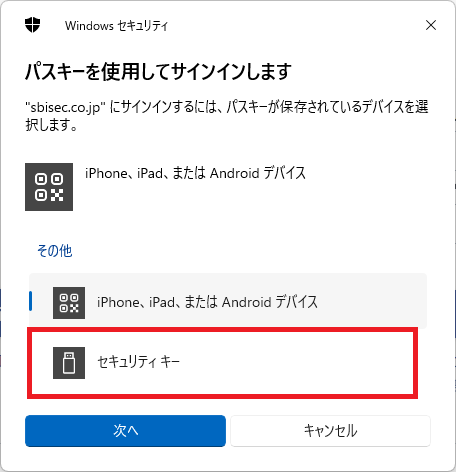The height and width of the screenshot is (472, 456).
Task: Click the Windows Security shield icon
Action: click(x=32, y=25)
